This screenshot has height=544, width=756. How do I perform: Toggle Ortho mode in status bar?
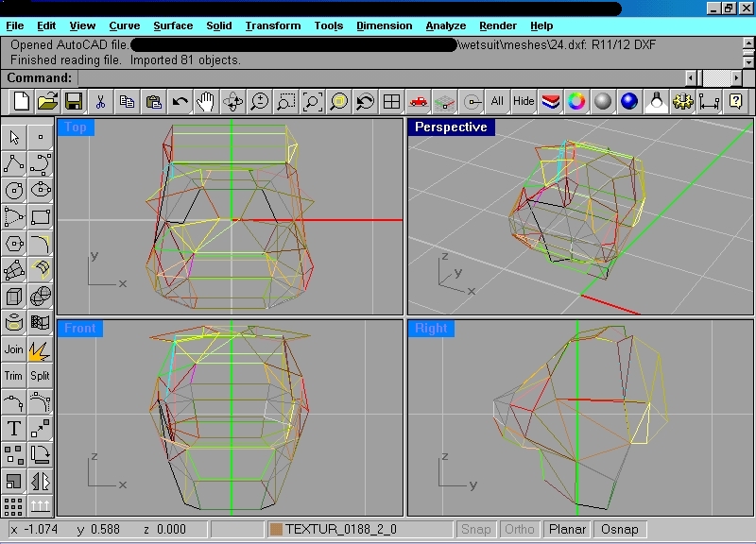pos(520,530)
